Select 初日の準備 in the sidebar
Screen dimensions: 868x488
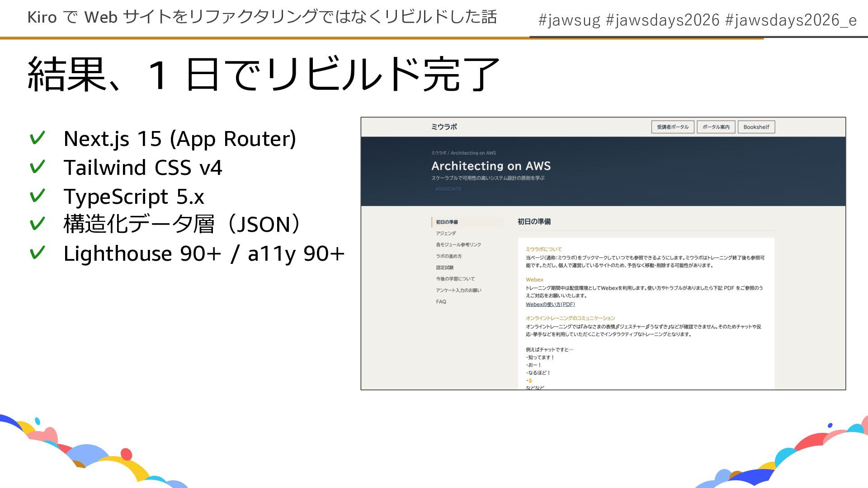[447, 222]
